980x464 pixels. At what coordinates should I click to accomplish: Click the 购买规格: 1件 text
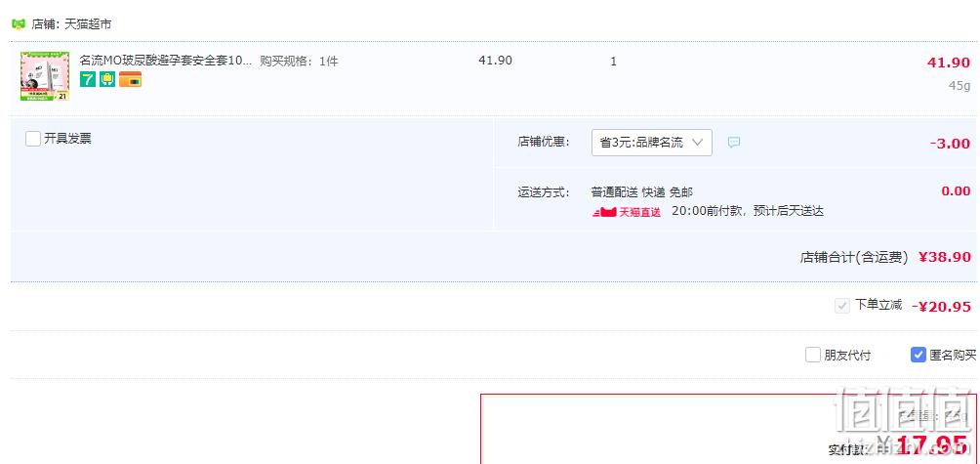tap(299, 62)
